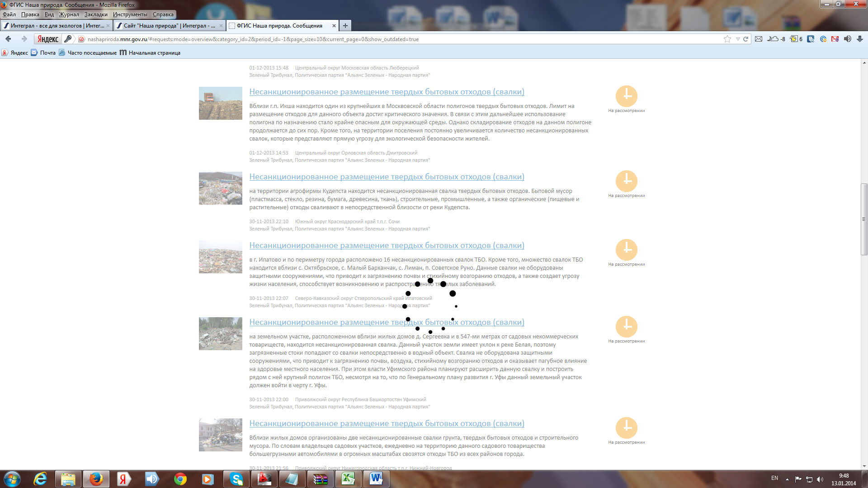Open the second landfill report title link
868x488 pixels.
point(387,177)
